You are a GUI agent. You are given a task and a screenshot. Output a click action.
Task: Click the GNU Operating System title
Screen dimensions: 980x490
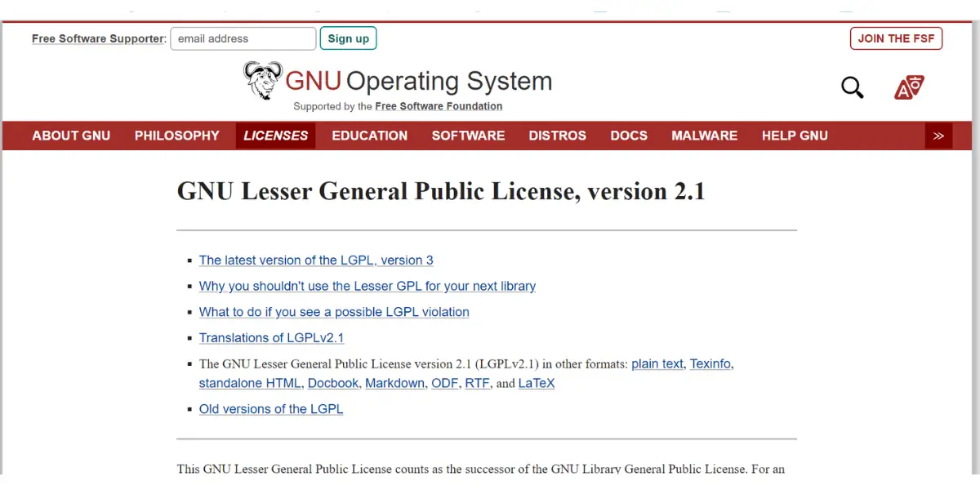pos(419,81)
